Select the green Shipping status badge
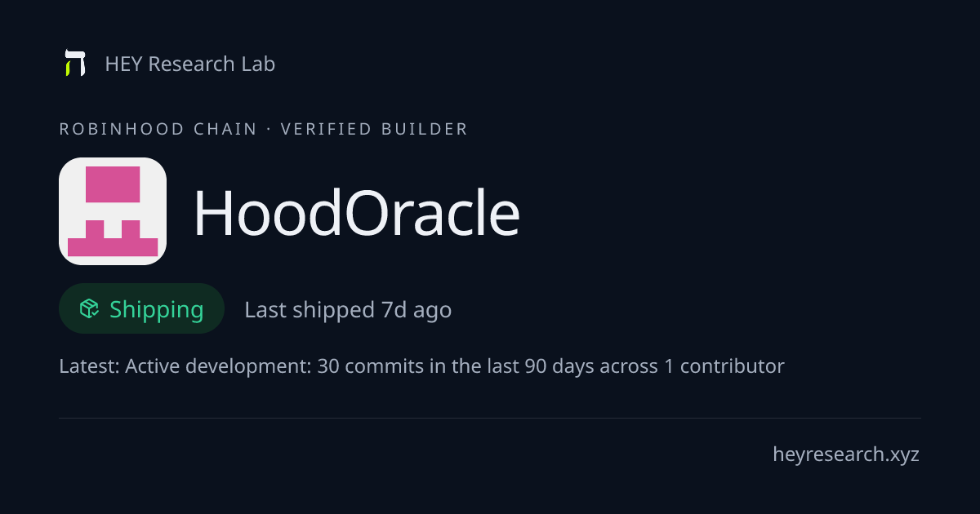 [x=141, y=308]
